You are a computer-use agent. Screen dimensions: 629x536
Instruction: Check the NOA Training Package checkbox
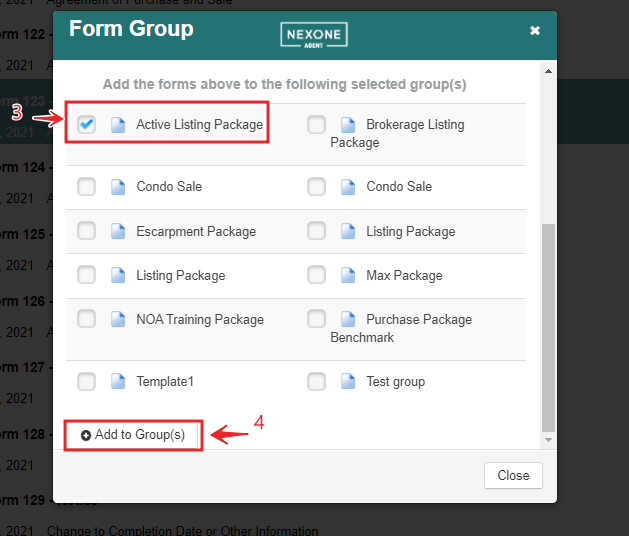[87, 320]
